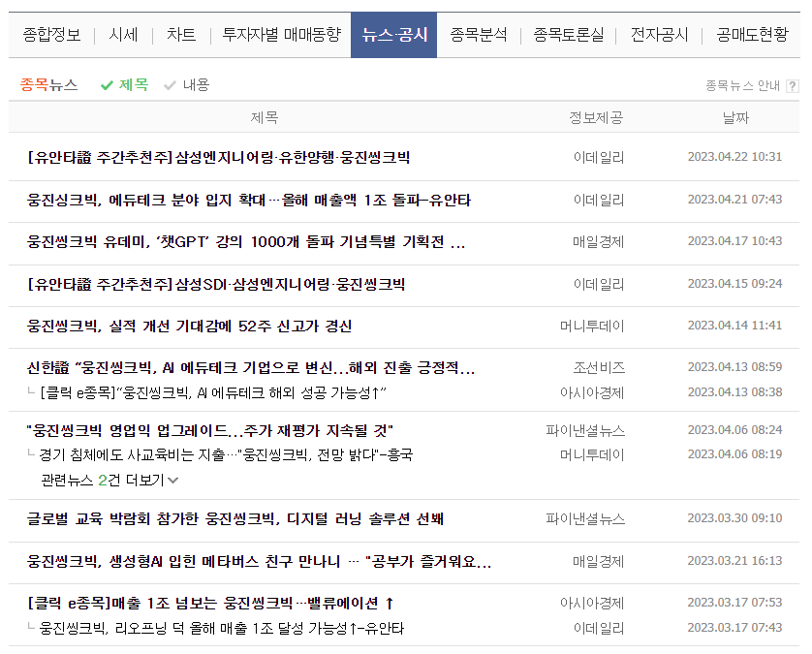The height and width of the screenshot is (654, 812).
Task: Open sub-article 리오프닝 덕 올해 매출 1조
Action: coord(222,628)
